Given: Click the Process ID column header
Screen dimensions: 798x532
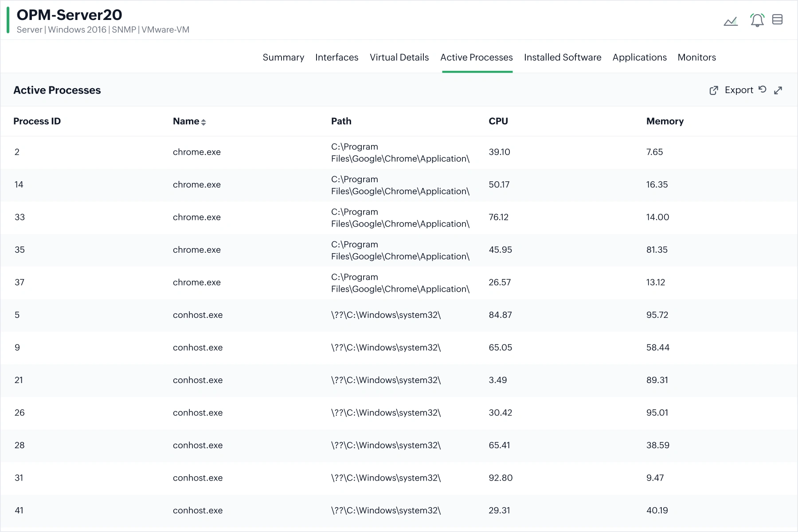Looking at the screenshot, I should 37,121.
